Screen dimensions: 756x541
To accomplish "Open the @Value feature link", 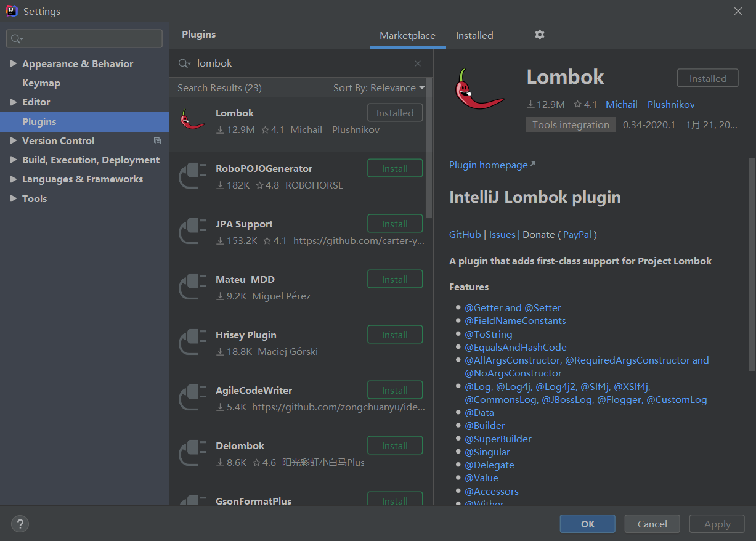I will (x=481, y=478).
